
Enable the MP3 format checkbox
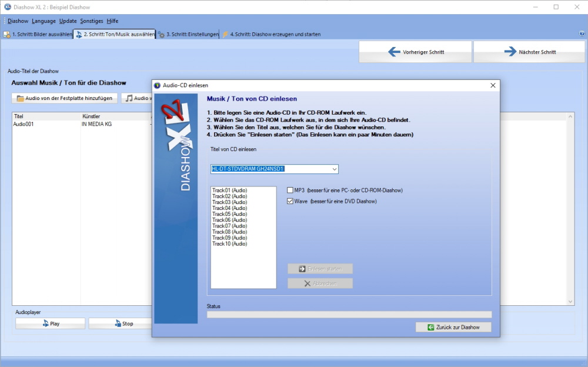pyautogui.click(x=290, y=191)
